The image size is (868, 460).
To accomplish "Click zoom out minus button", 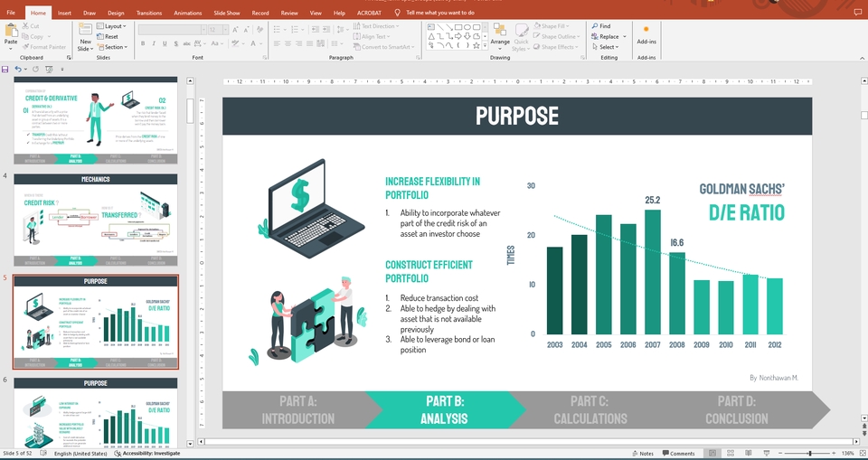I will pyautogui.click(x=781, y=454).
